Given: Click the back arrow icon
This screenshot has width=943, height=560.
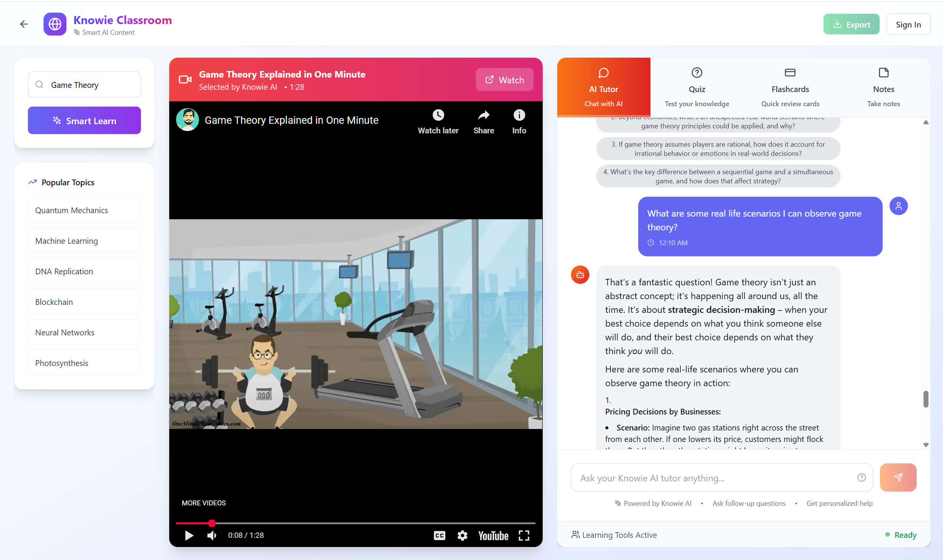Looking at the screenshot, I should pyautogui.click(x=24, y=24).
